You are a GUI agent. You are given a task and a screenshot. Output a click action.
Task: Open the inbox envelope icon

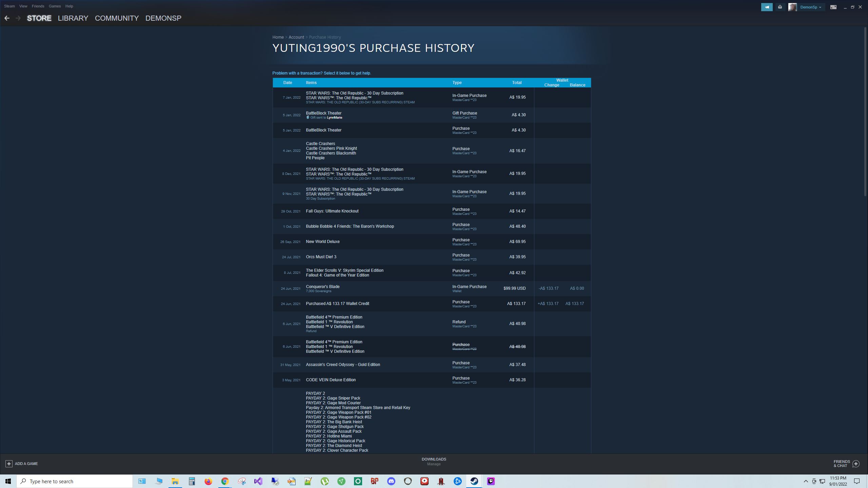coord(780,7)
